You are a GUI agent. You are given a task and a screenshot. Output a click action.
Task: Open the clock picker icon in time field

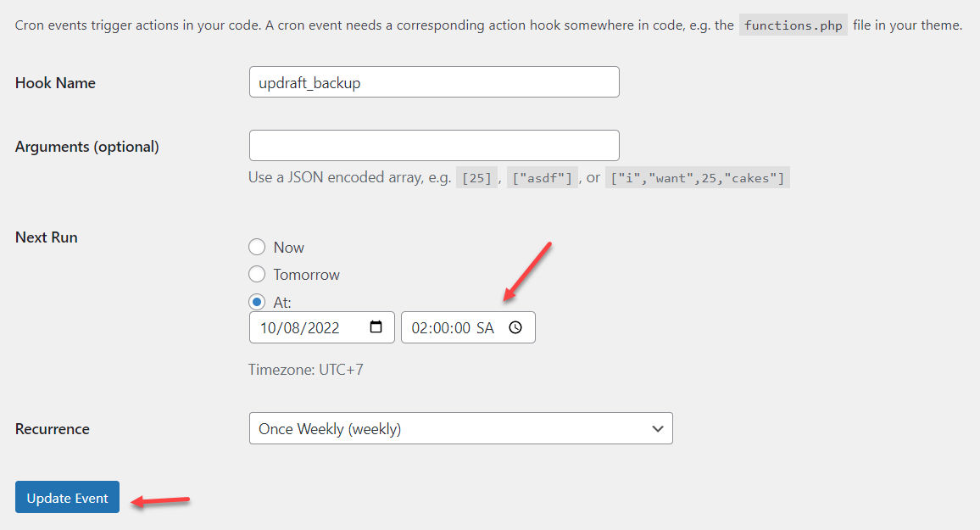pyautogui.click(x=515, y=328)
